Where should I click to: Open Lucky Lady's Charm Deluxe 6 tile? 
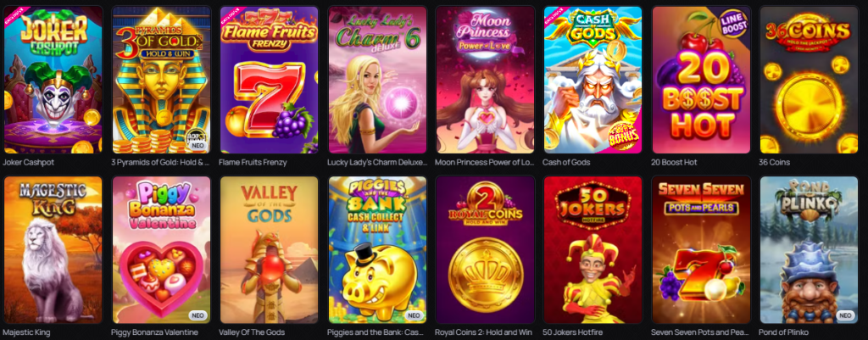click(x=377, y=80)
